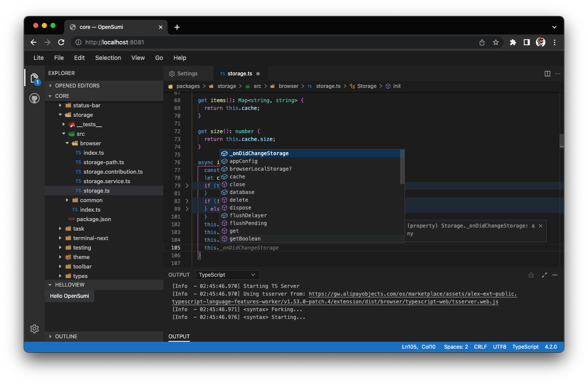Open the Explorer icon in activity bar
Screen dimensions: 588x384
coord(34,78)
